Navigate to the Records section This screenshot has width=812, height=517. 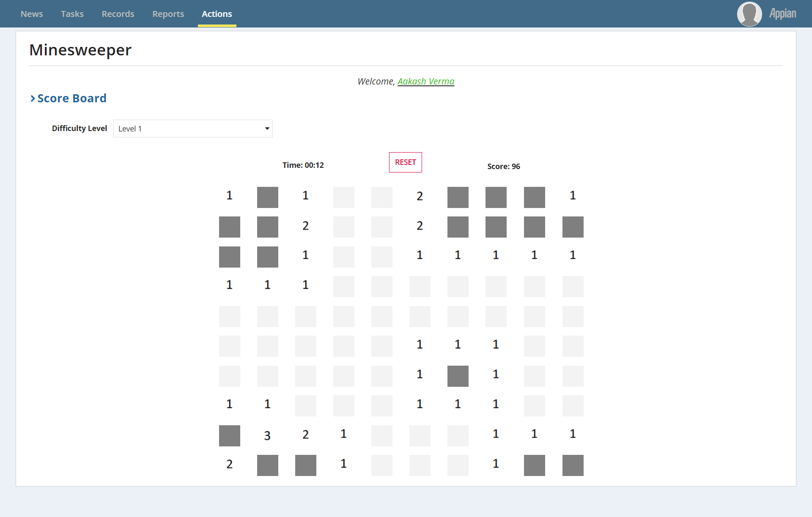pyautogui.click(x=118, y=14)
